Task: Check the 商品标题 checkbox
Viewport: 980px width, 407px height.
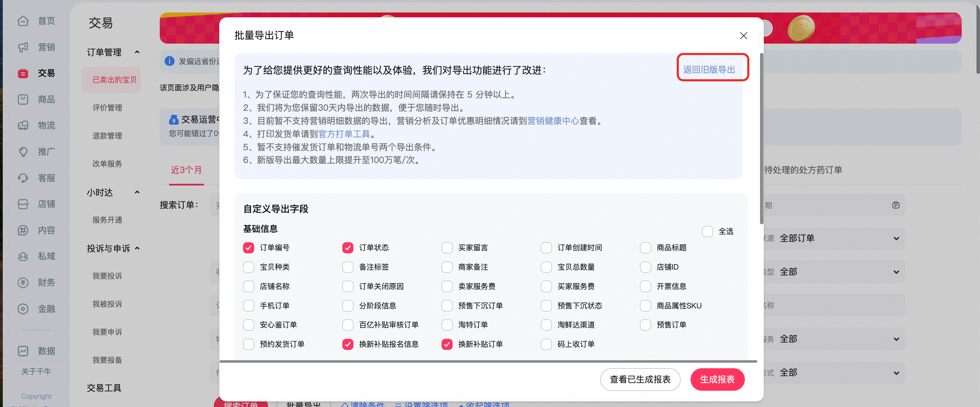Action: 645,247
